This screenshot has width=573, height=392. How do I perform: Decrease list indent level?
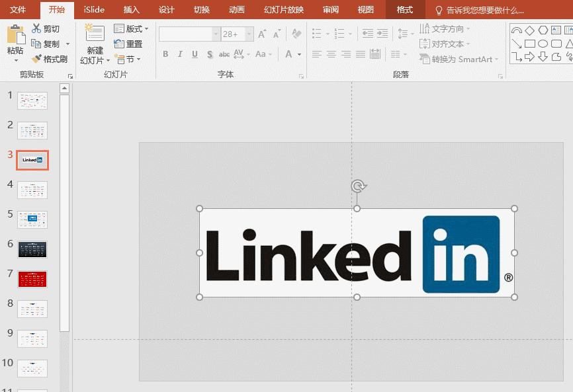point(368,34)
